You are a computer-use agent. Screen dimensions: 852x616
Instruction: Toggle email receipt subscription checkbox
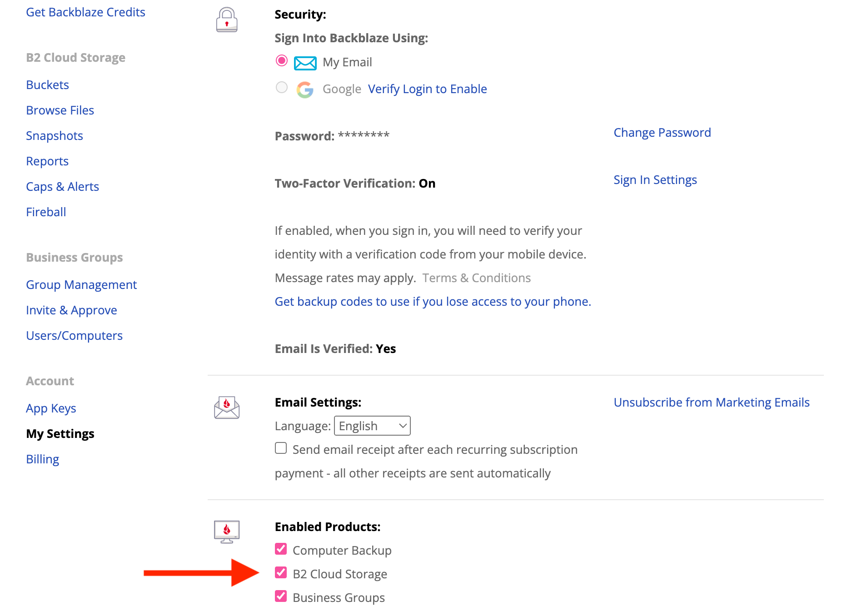(281, 448)
